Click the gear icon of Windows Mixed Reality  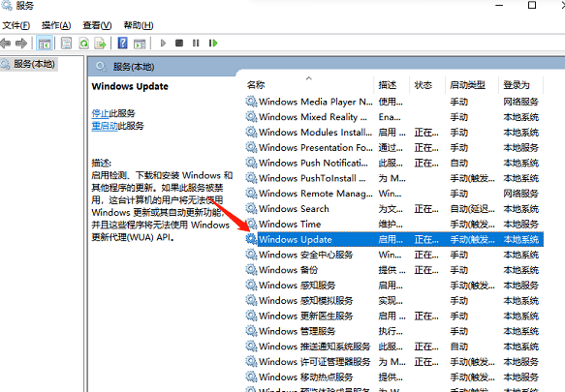(251, 116)
